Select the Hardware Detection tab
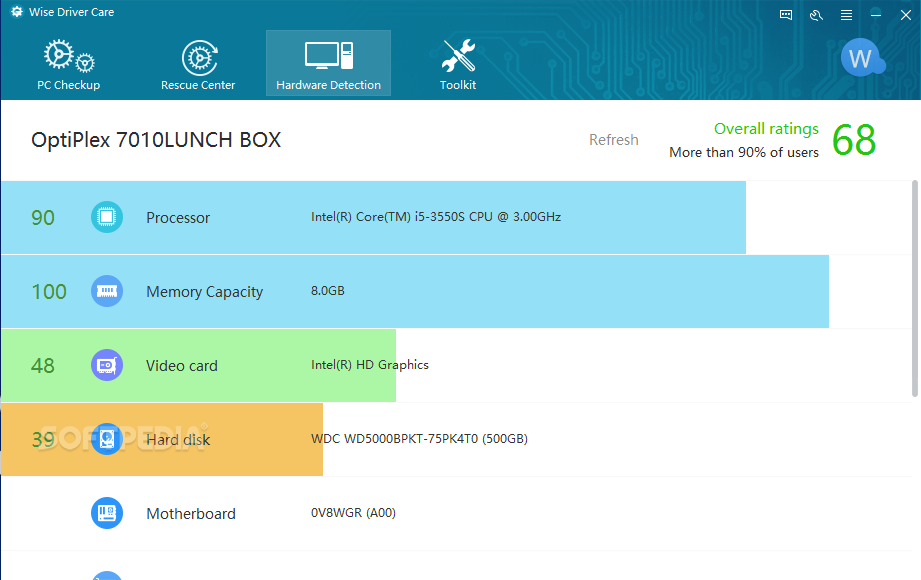Image resolution: width=921 pixels, height=580 pixels. pyautogui.click(x=328, y=63)
